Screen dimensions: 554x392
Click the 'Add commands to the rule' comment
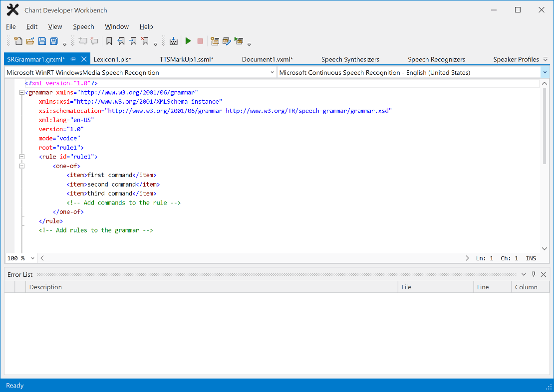(x=124, y=202)
